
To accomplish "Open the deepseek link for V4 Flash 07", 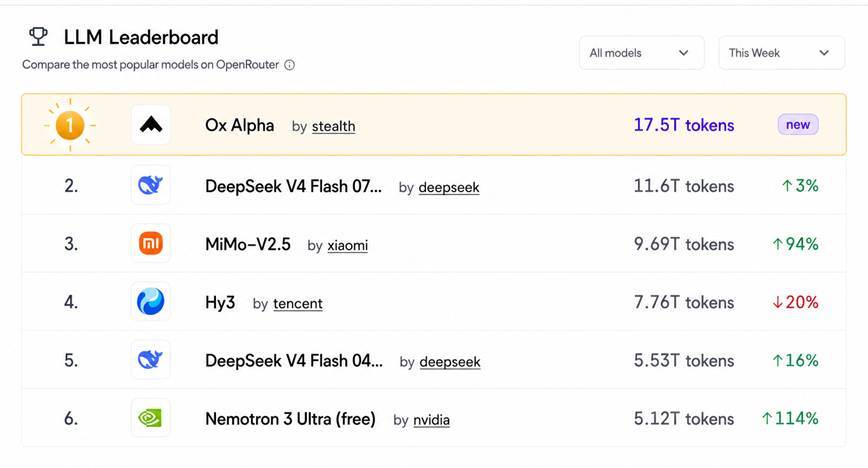I will (x=449, y=187).
